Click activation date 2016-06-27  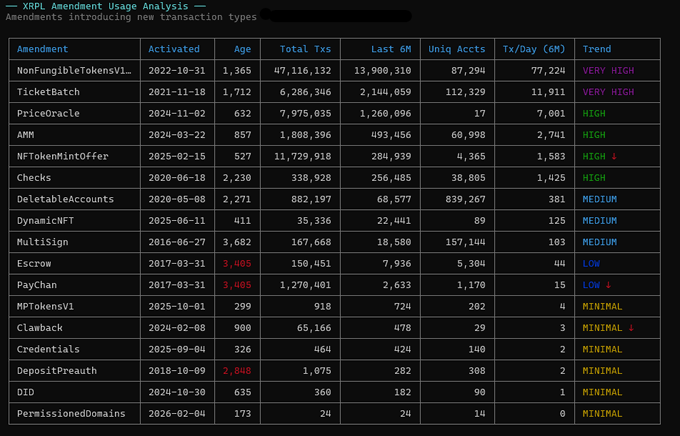click(177, 242)
